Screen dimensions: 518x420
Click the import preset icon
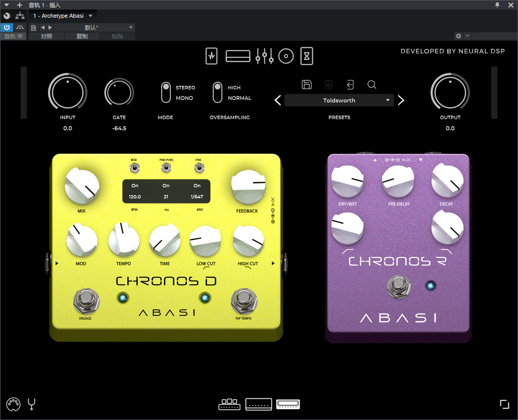tap(350, 85)
